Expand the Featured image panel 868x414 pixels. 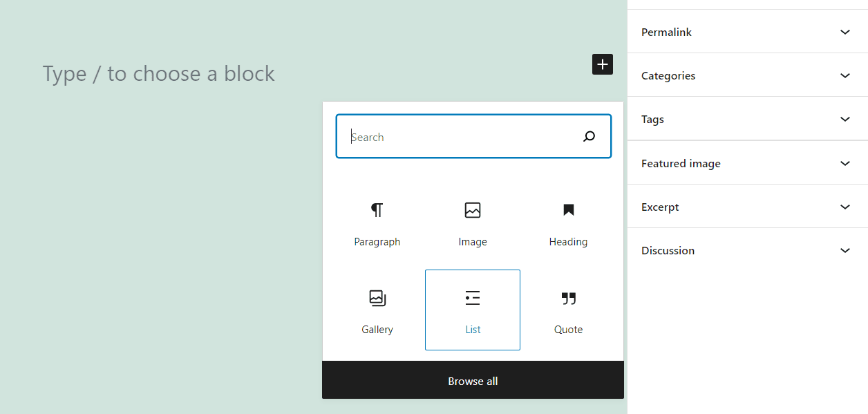click(x=845, y=163)
